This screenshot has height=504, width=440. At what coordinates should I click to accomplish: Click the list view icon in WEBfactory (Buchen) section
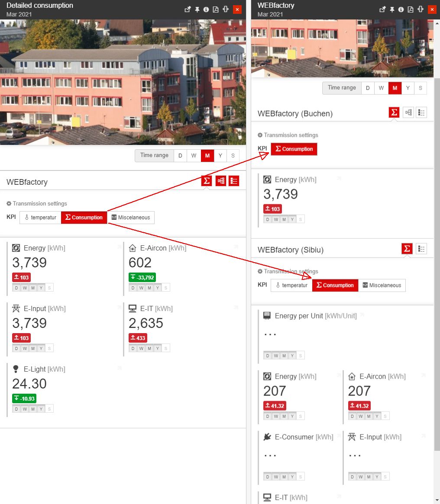coord(421,113)
